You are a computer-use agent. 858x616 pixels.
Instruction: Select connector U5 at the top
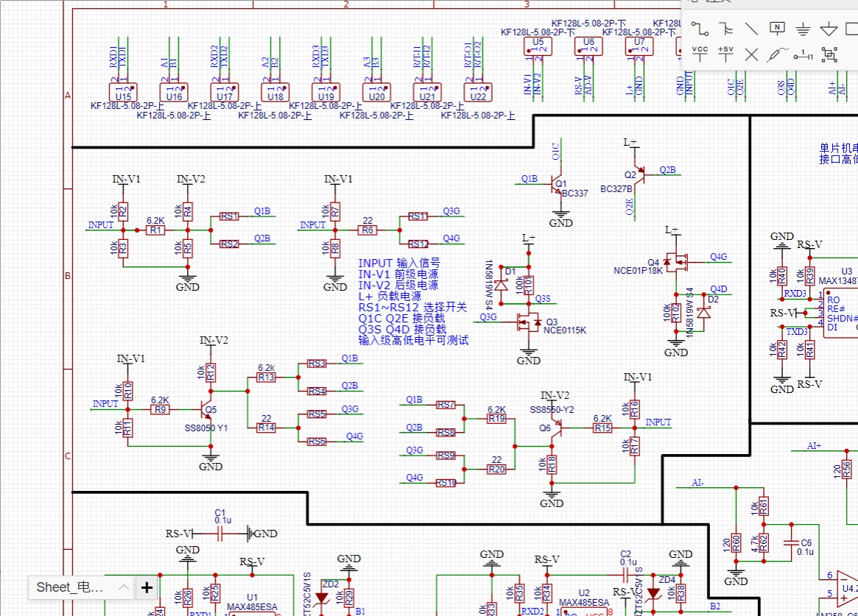coord(538,46)
